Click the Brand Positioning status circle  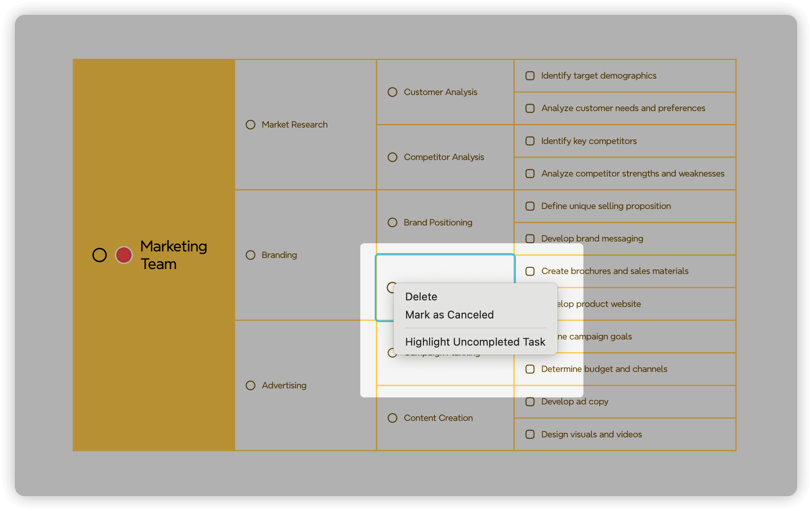tap(392, 223)
